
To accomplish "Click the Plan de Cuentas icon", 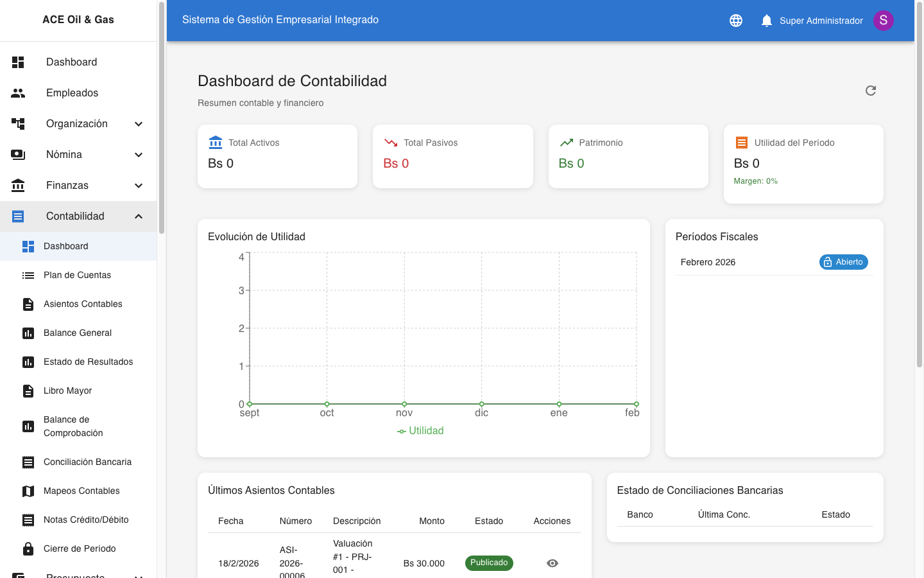I will (28, 275).
